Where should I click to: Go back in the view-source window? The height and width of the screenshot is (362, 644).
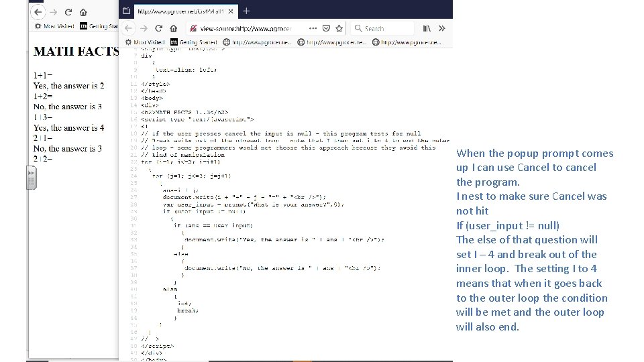tap(129, 28)
